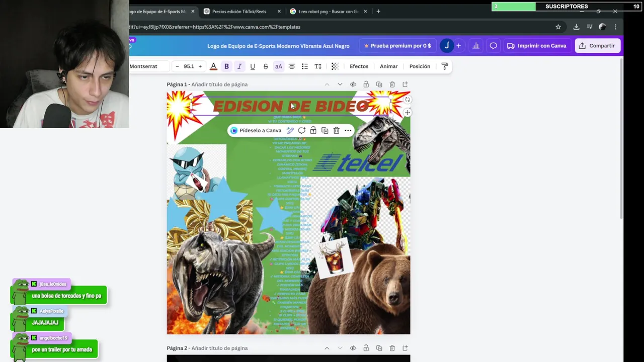The width and height of the screenshot is (644, 362).
Task: Open the Posición panel
Action: 420,66
